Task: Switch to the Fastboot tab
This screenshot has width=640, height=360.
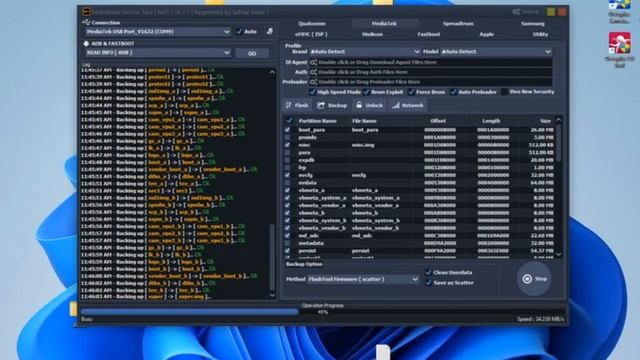Action: [x=429, y=34]
